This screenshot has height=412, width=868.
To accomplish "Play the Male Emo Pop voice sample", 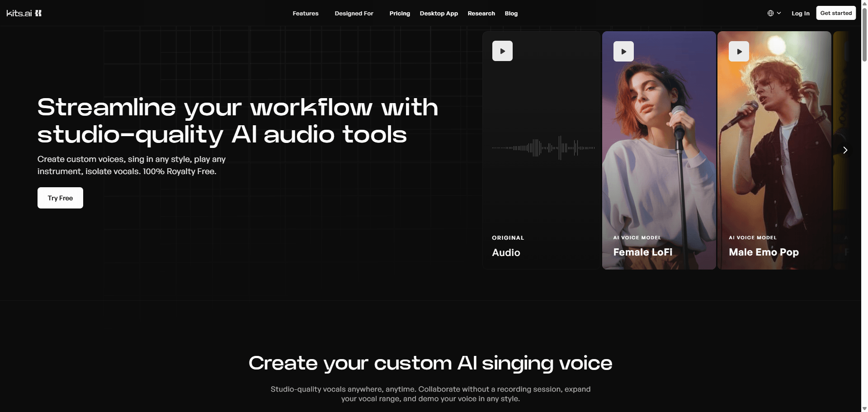I will 739,52.
